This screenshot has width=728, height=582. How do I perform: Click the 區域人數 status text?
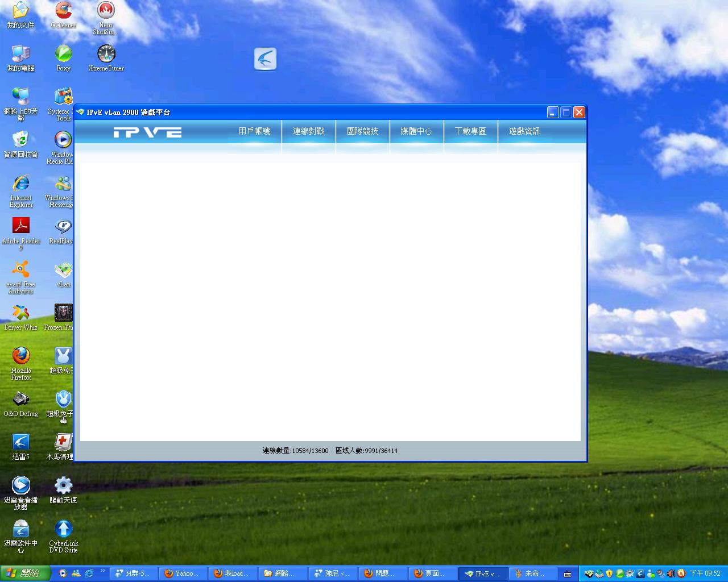coord(366,451)
